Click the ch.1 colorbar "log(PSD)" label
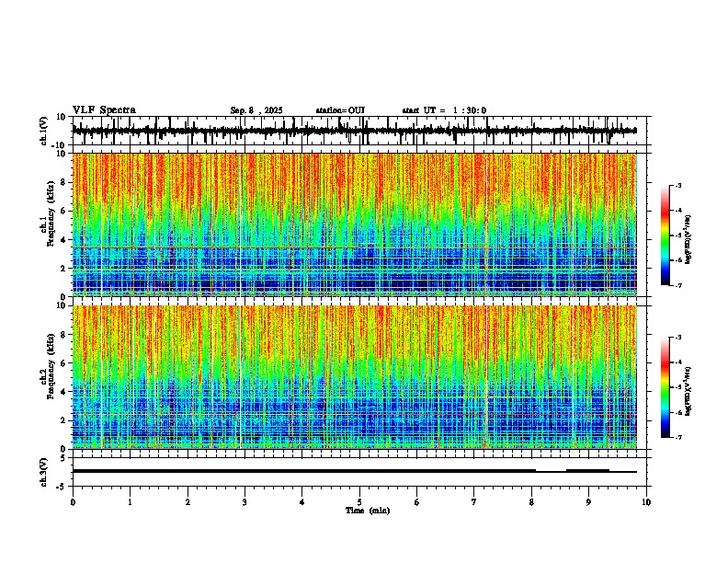728x563 pixels. coord(688,240)
